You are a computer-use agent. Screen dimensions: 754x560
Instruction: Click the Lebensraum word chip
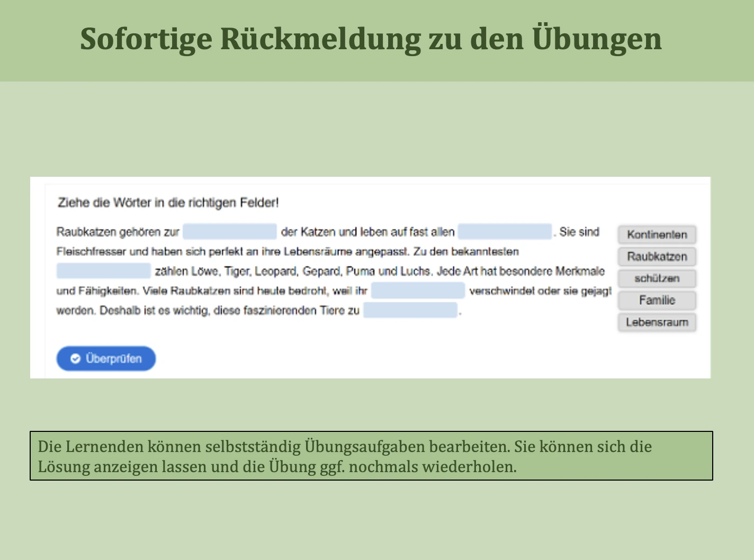pyautogui.click(x=657, y=322)
